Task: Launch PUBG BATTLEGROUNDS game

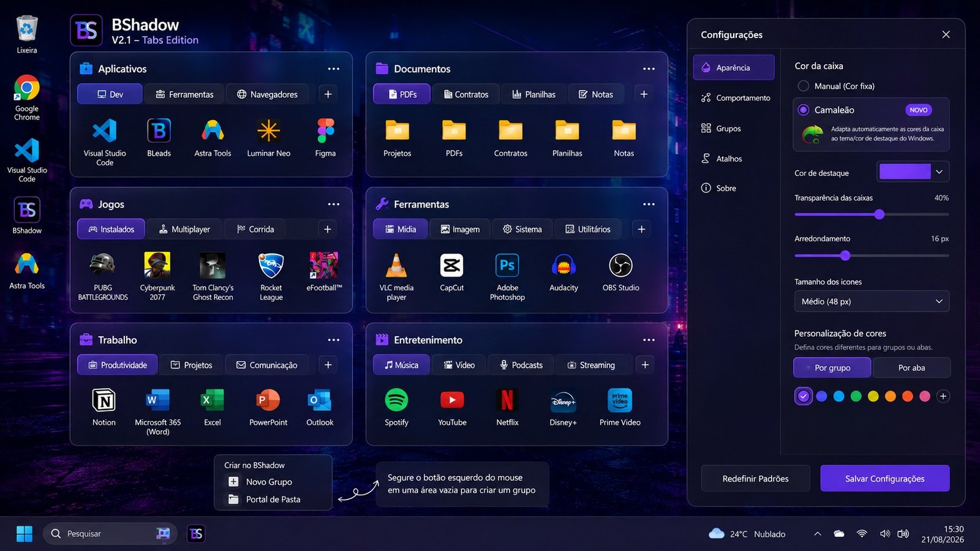Action: coord(103,266)
